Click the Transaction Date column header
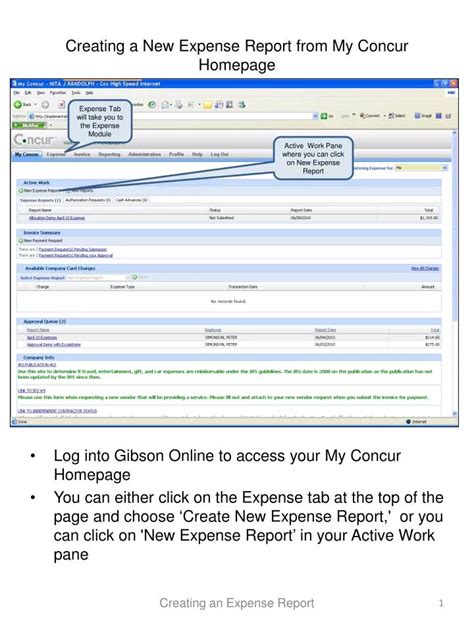The image size is (474, 632). pos(243,287)
